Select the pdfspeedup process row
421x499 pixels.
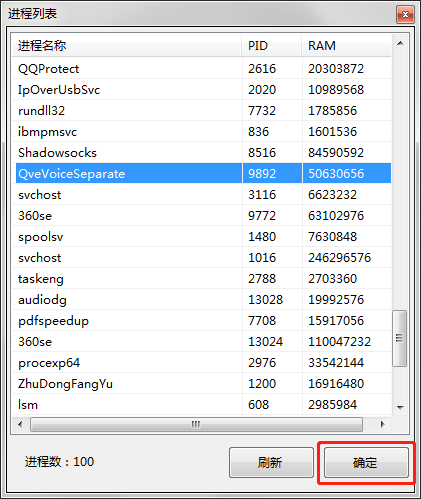coord(202,321)
